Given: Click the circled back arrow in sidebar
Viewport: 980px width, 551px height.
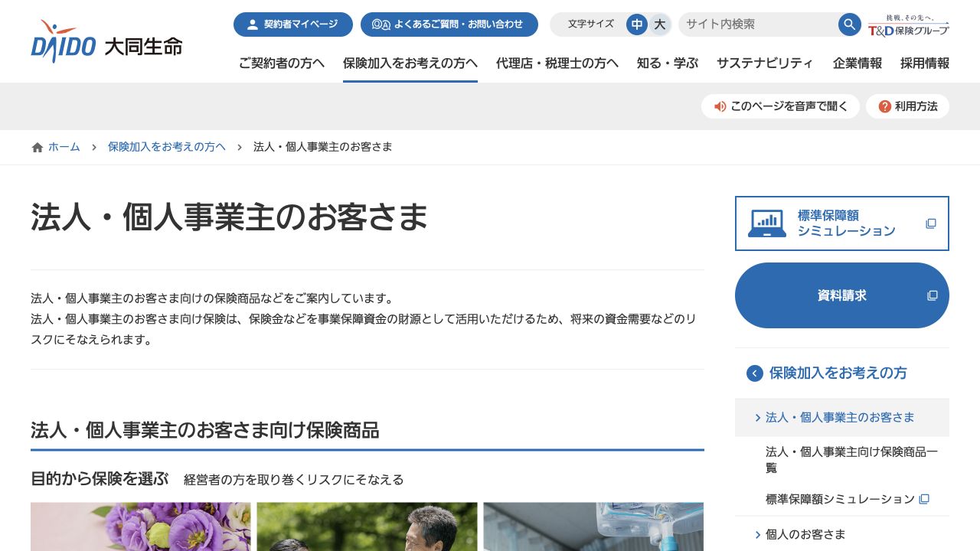Looking at the screenshot, I should click(755, 373).
